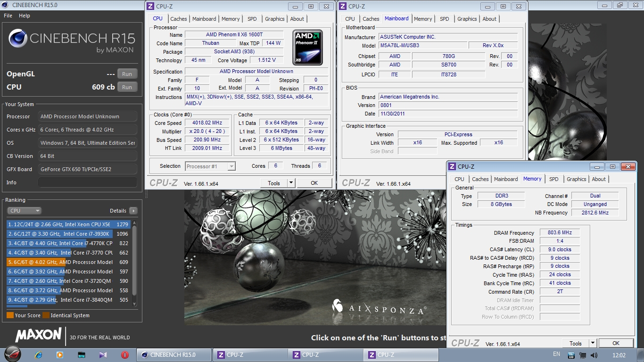The image size is (644, 362).
Task: Open SPD tab in CPU window
Action: [x=252, y=19]
